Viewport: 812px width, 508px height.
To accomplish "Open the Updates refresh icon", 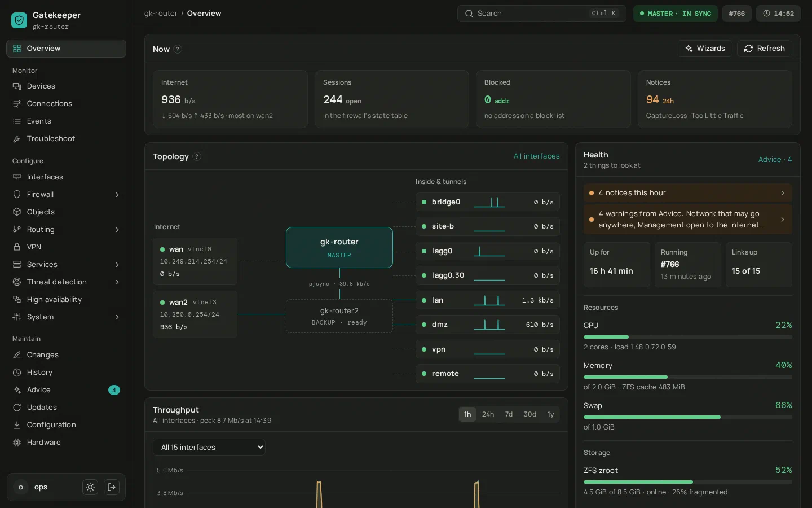I will point(17,408).
